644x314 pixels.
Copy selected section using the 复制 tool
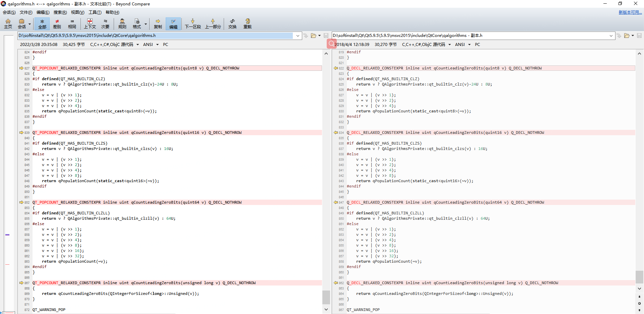tap(158, 23)
